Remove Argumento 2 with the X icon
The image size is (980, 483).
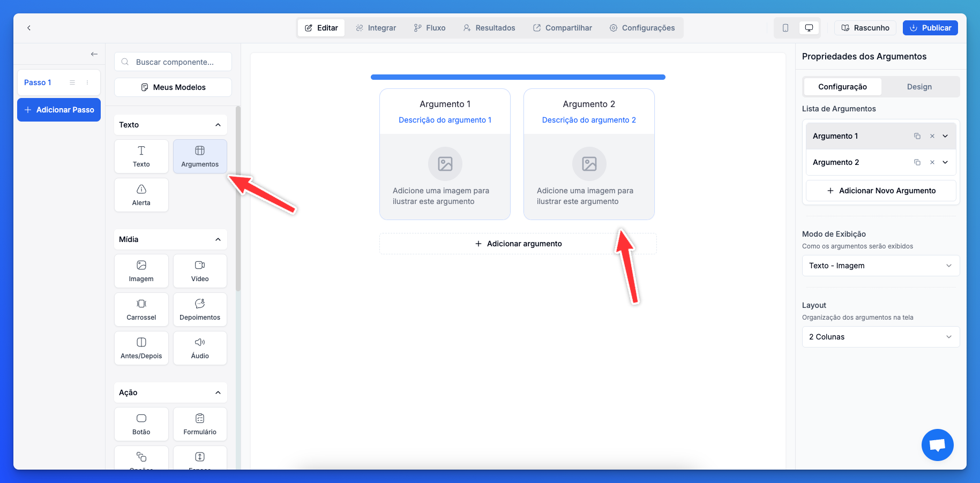click(x=932, y=162)
